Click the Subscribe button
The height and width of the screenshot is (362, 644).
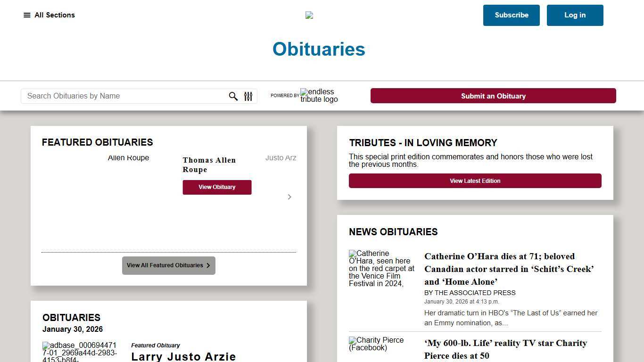[511, 15]
